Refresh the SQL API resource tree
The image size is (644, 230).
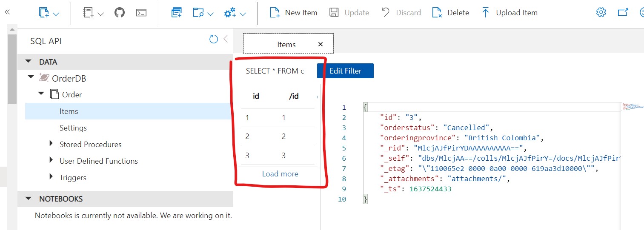[214, 40]
